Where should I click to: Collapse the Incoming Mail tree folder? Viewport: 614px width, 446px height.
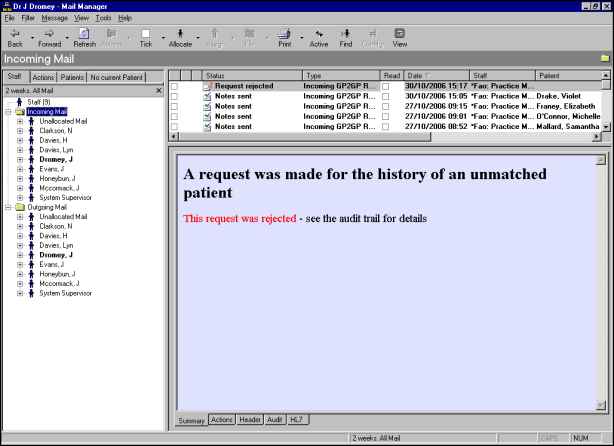point(8,112)
